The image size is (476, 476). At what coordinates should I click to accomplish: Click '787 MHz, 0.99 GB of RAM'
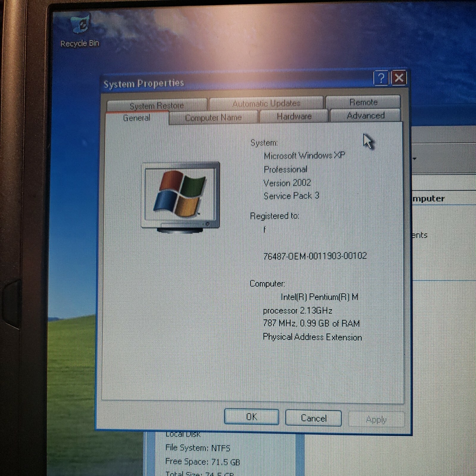click(x=311, y=323)
